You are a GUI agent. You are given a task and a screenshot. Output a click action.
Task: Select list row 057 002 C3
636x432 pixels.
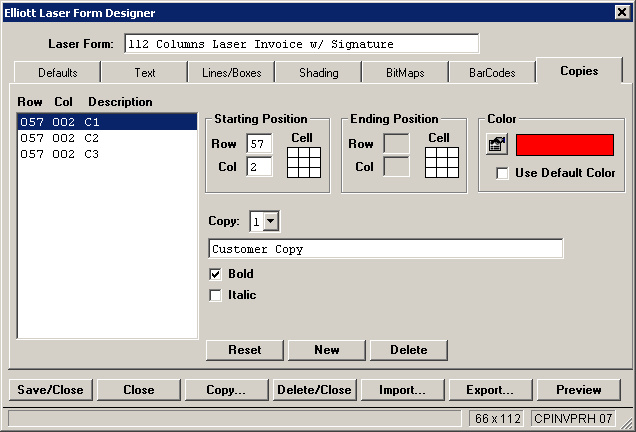107,155
